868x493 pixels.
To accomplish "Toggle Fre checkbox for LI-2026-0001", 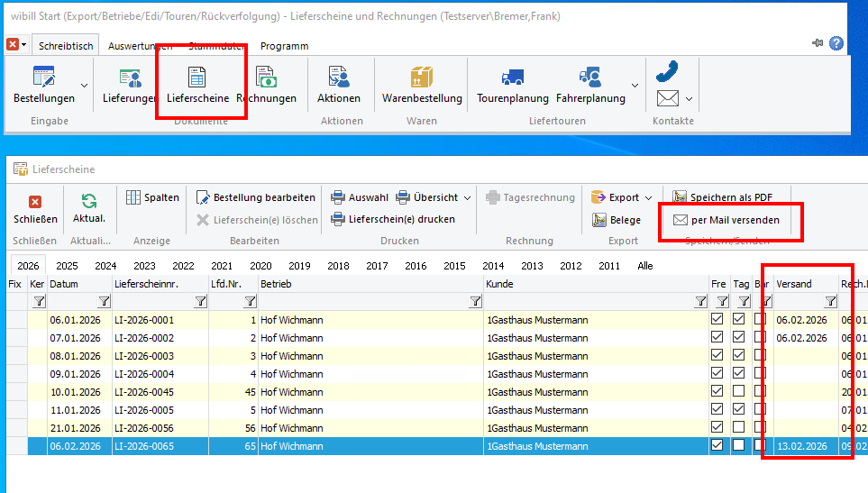I will [717, 319].
